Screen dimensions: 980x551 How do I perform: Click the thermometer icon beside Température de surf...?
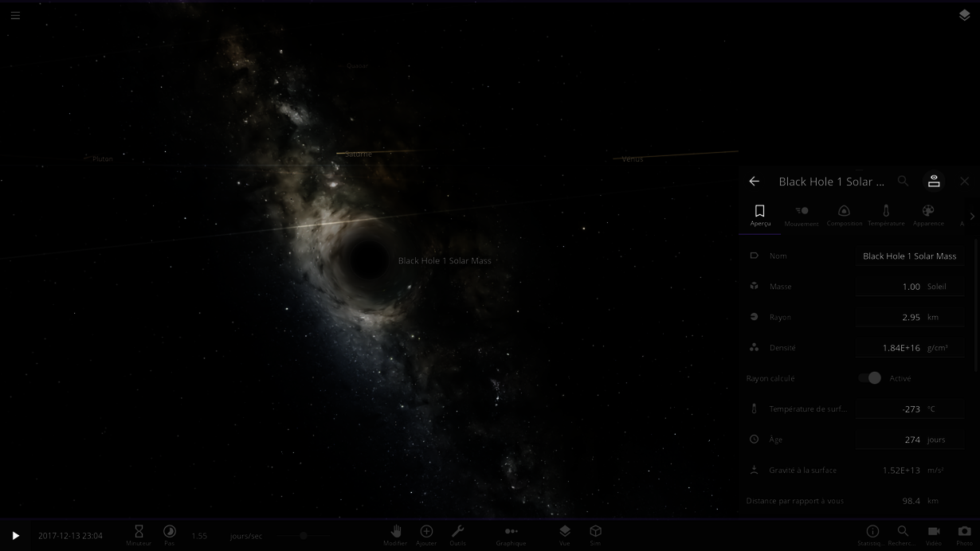[x=754, y=408]
